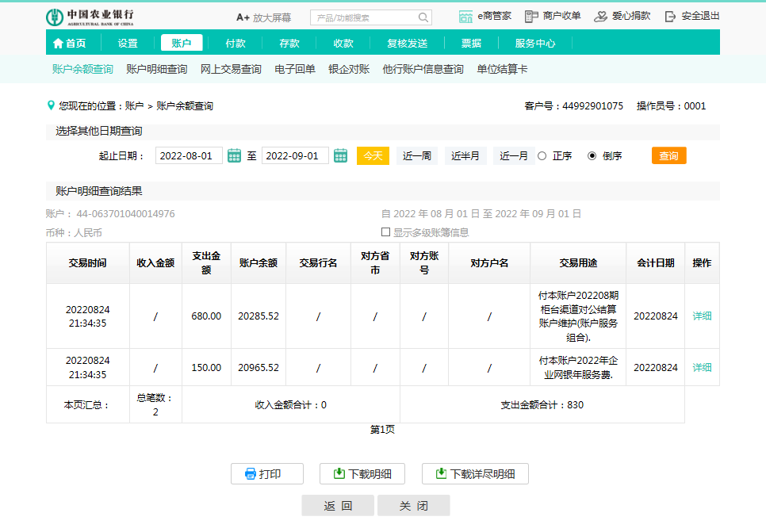Open 详细 link for 680.00 transaction
The width and height of the screenshot is (766, 532).
coord(702,316)
